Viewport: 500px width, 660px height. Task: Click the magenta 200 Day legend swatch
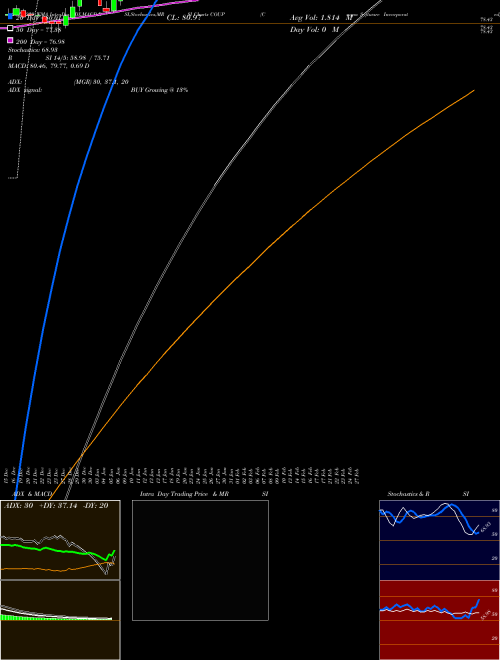10,40
